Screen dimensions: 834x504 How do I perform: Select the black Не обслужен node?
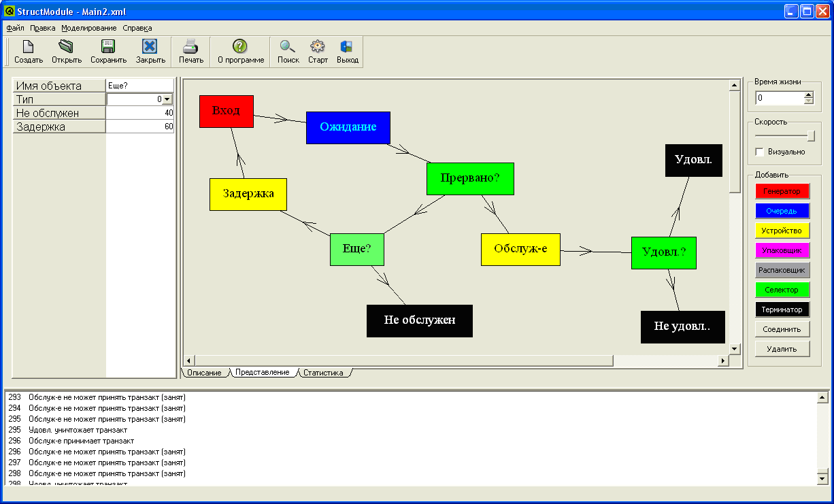[x=420, y=321]
